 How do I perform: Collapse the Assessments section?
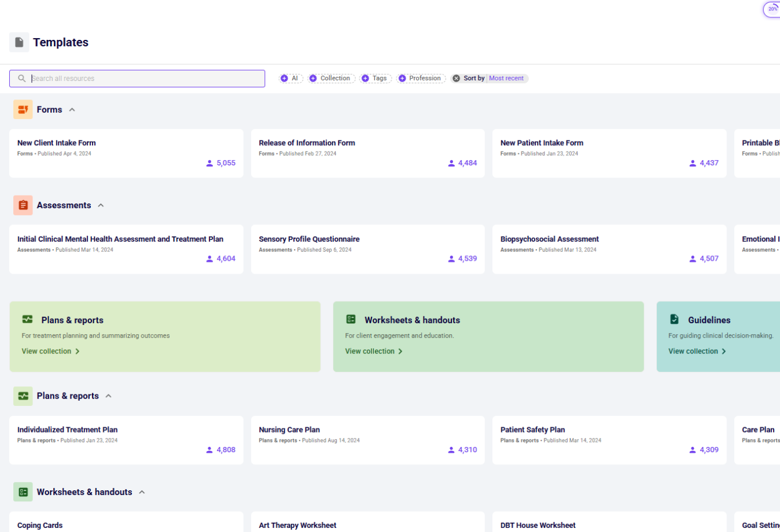(101, 205)
